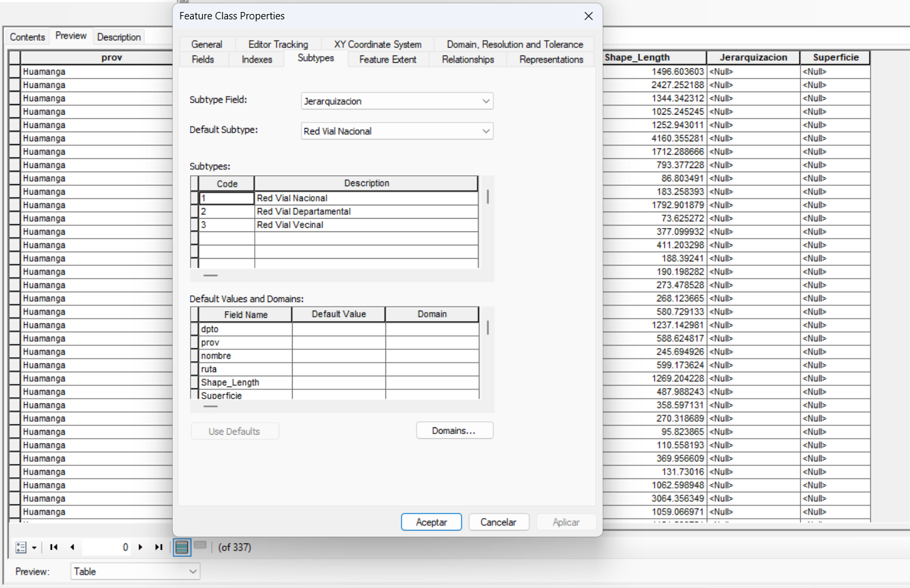Open the Table Options menu icon
910x588 pixels.
[25, 547]
